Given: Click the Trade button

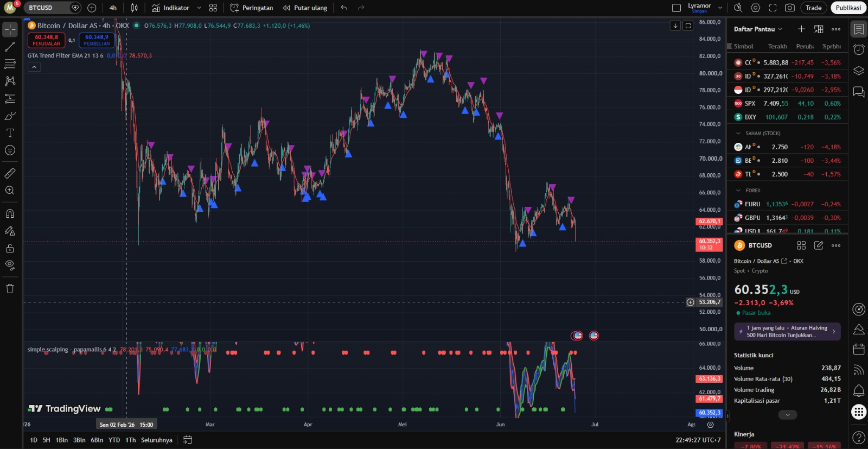Looking at the screenshot, I should 813,8.
